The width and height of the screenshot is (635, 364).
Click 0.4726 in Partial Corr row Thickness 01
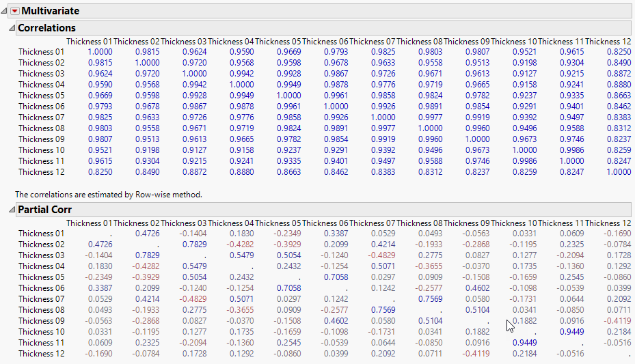click(148, 234)
